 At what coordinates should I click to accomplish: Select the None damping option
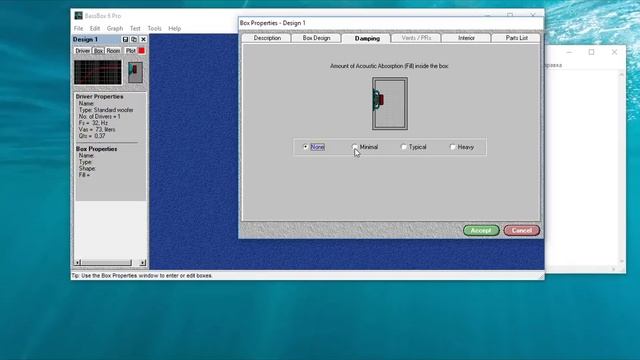[314, 147]
